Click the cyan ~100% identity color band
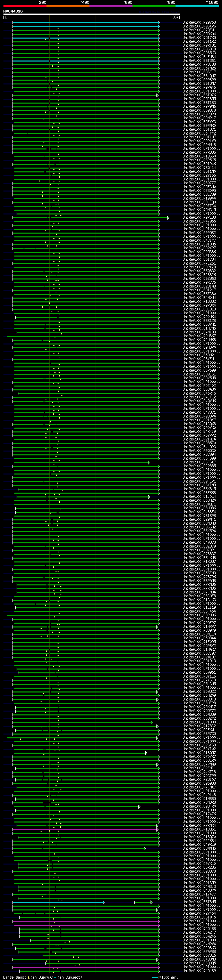 (197, 6)
